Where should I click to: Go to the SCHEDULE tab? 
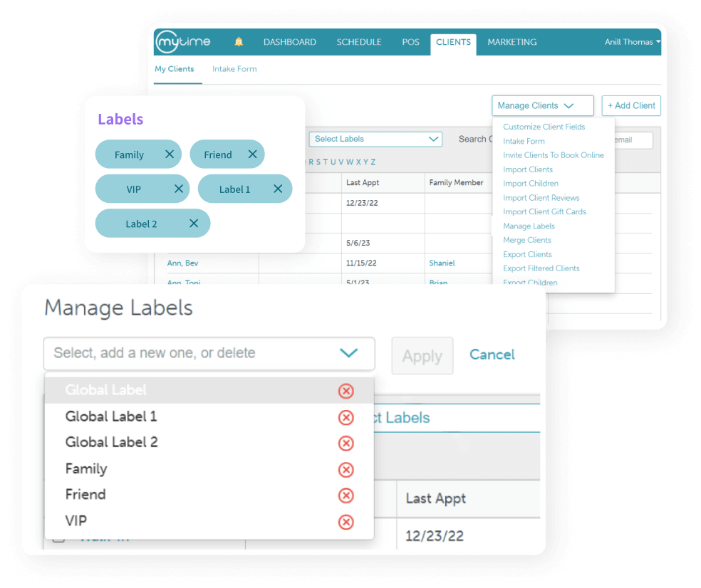coord(359,42)
